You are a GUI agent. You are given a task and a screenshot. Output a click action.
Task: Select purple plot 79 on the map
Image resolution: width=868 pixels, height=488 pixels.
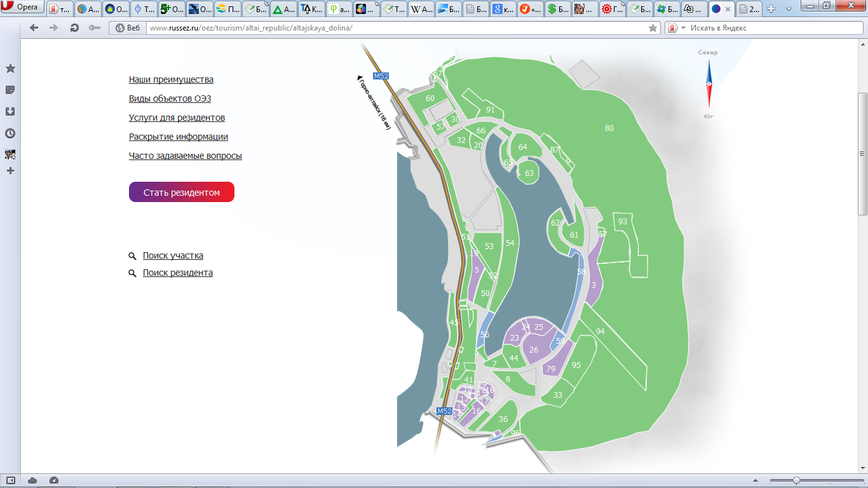551,369
